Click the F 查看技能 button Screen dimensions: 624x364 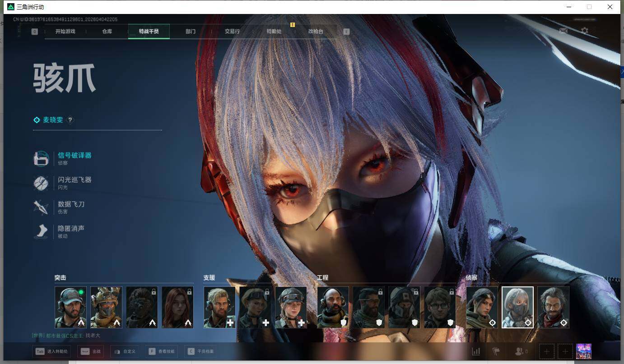[162, 351]
